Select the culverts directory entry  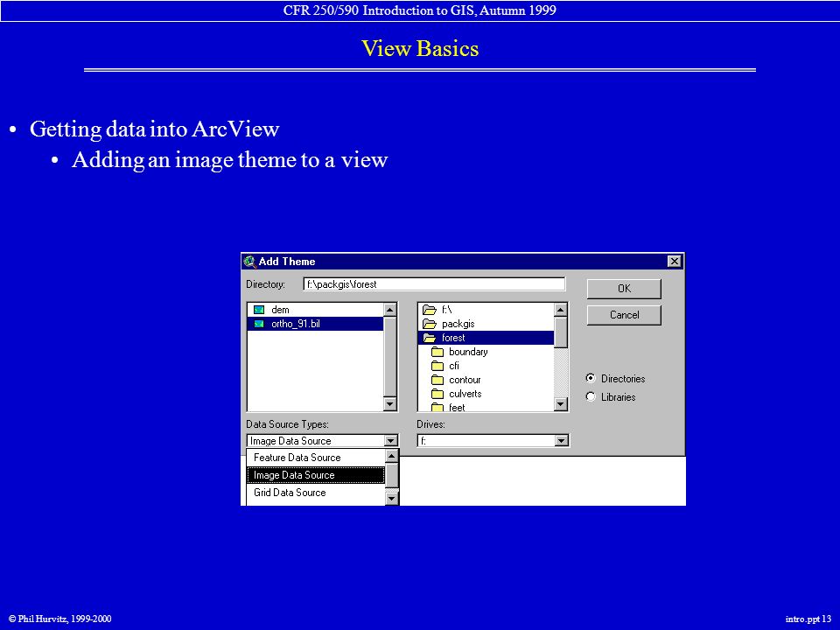(465, 393)
